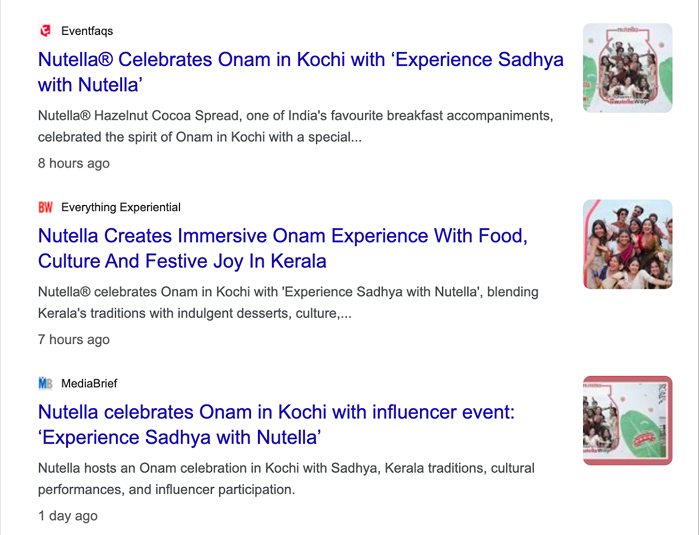Image resolution: width=699 pixels, height=535 pixels.
Task: Open the Everything Experiential group photo thumbnail
Action: pos(628,244)
